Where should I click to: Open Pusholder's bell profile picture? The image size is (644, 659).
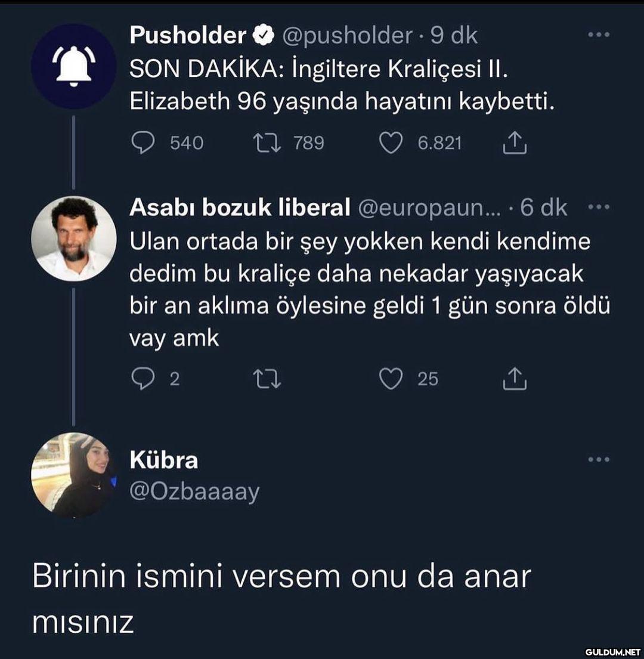(73, 67)
